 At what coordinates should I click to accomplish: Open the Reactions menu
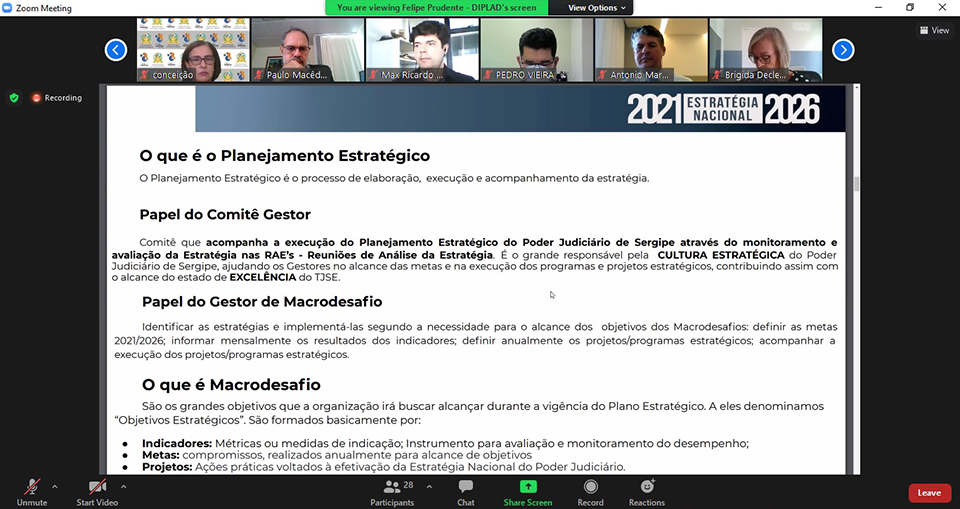[646, 487]
